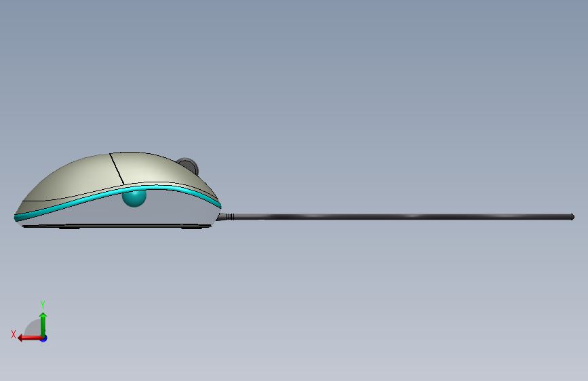The image size is (588, 381).
Task: Click the blue Z axis dot of the triad
Action: click(44, 338)
